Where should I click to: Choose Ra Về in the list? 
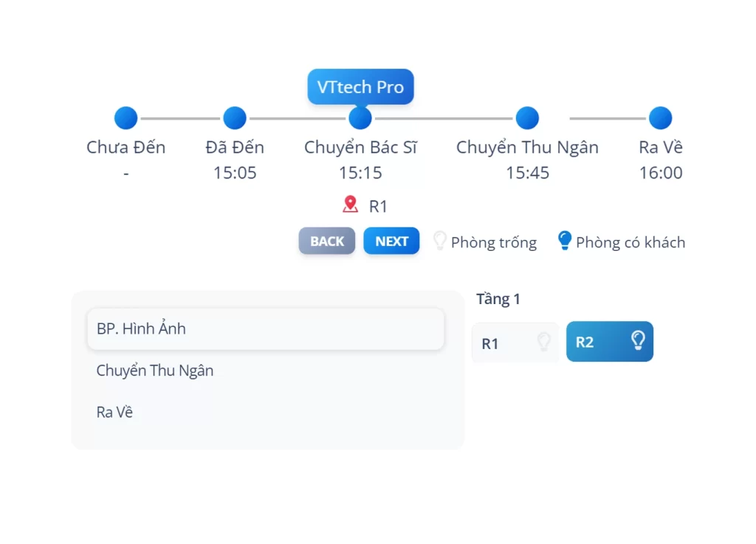[115, 412]
